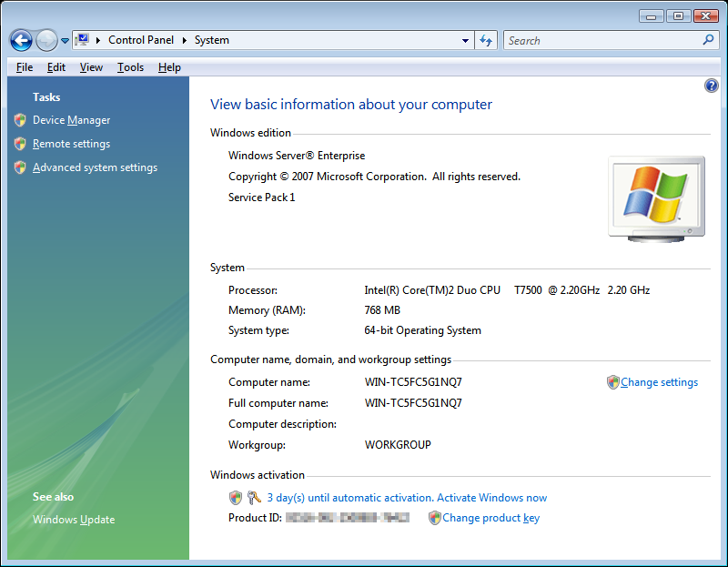
Task: Click the shield icon beside Remote settings
Action: tap(20, 144)
